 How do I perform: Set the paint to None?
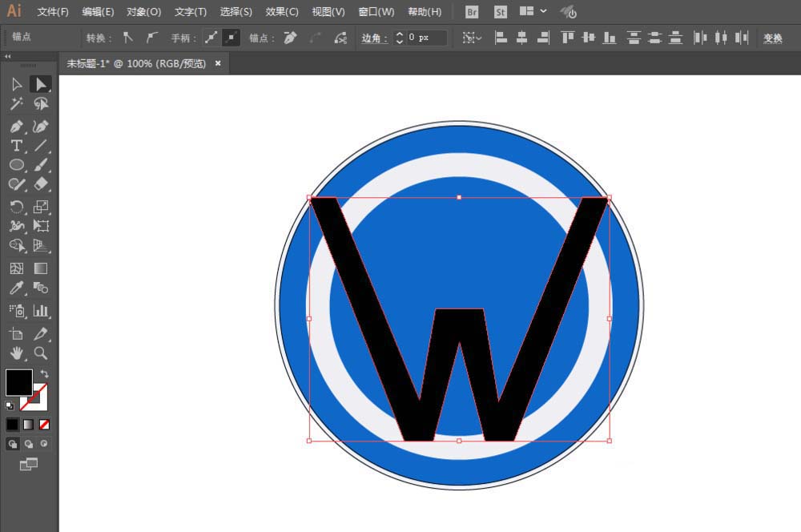(44, 424)
